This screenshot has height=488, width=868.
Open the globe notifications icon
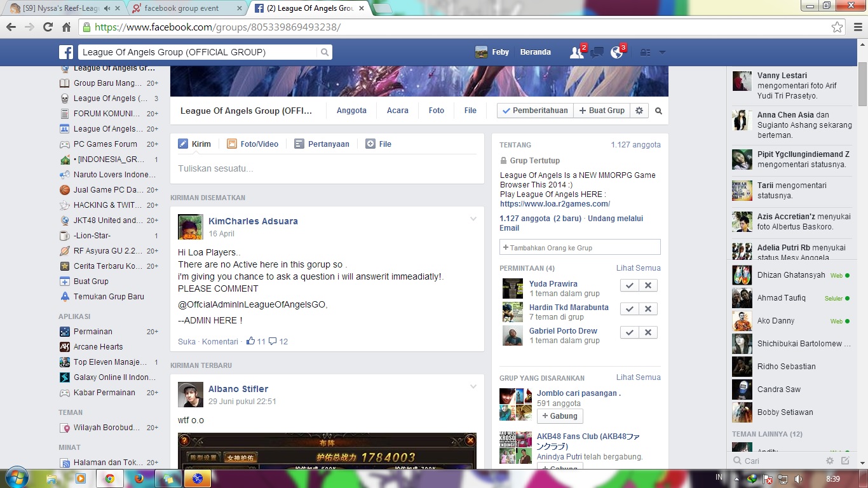click(x=616, y=53)
